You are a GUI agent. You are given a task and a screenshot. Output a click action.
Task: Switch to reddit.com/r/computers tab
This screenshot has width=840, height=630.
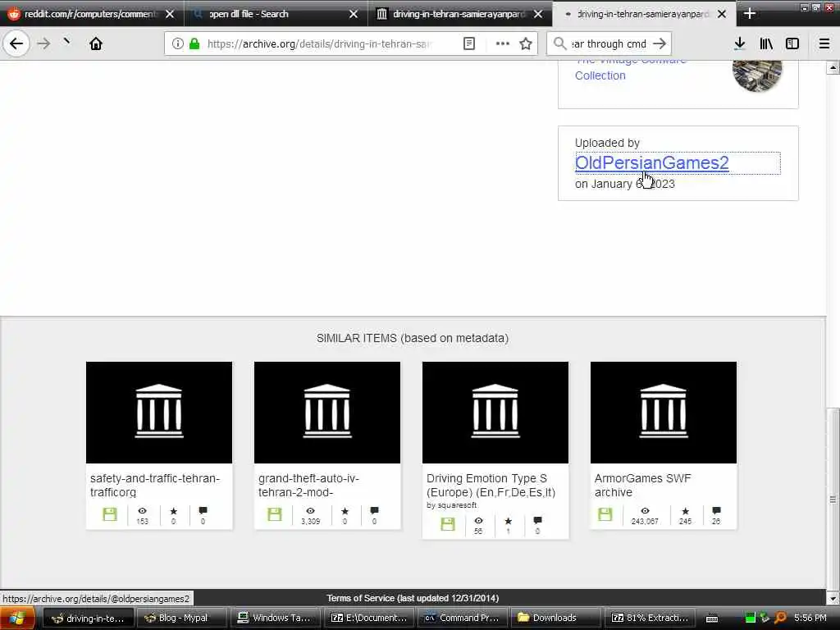(89, 14)
